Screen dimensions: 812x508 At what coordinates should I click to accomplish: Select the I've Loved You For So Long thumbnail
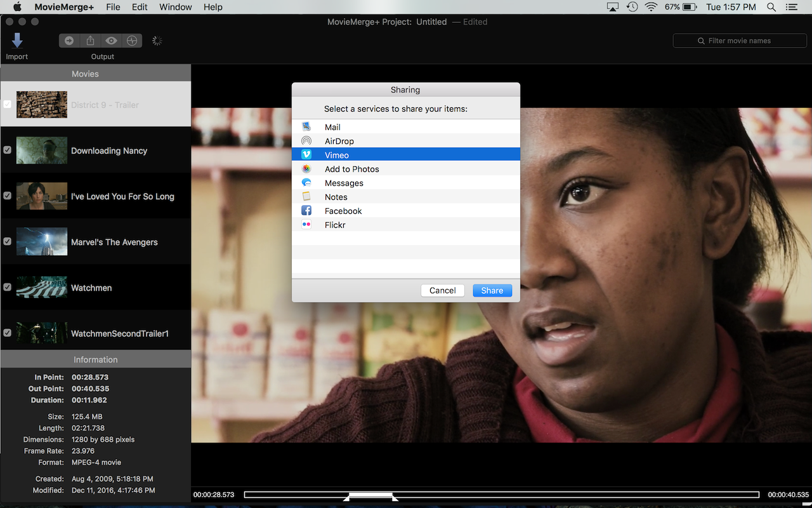coord(42,196)
